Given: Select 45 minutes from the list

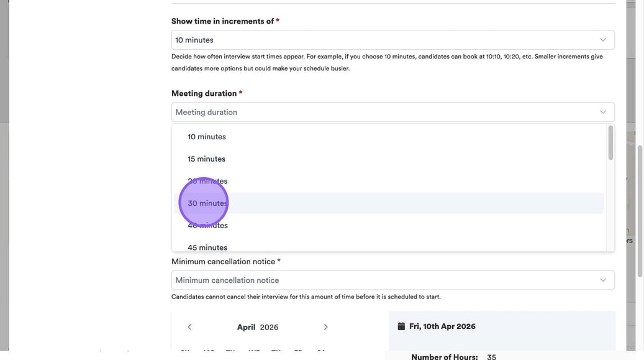Looking at the screenshot, I should 207,247.
